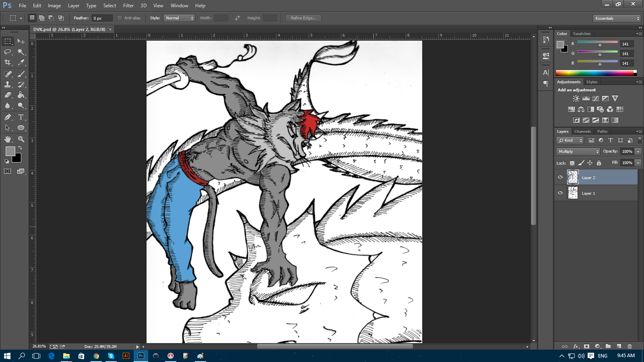This screenshot has width=644, height=362.
Task: Open the tool preset picker arrow
Action: (x=21, y=18)
